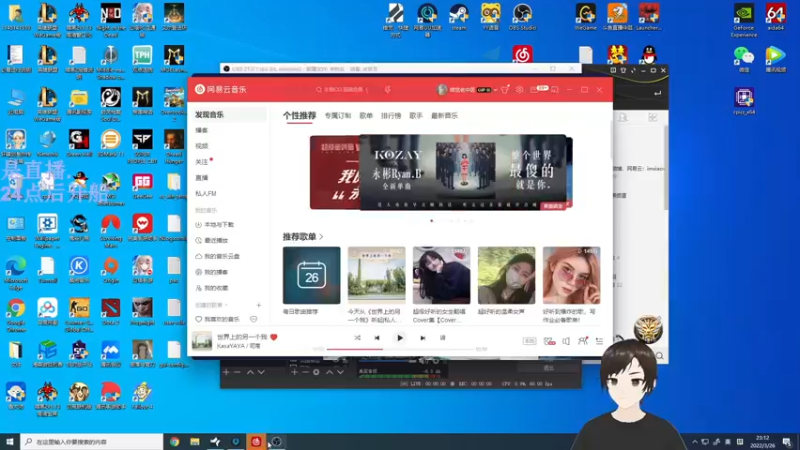Select the 歌单 tab
Image resolution: width=800 pixels, height=450 pixels.
[x=366, y=116]
